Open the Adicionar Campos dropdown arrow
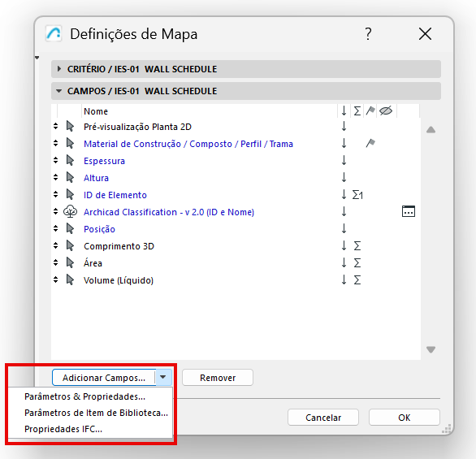The width and height of the screenshot is (476, 459). (x=163, y=377)
